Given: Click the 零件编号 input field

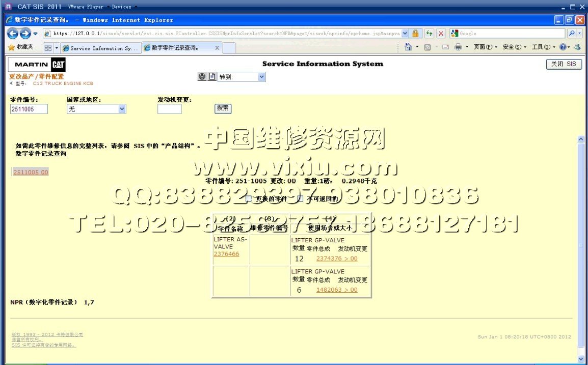Looking at the screenshot, I should pos(29,109).
